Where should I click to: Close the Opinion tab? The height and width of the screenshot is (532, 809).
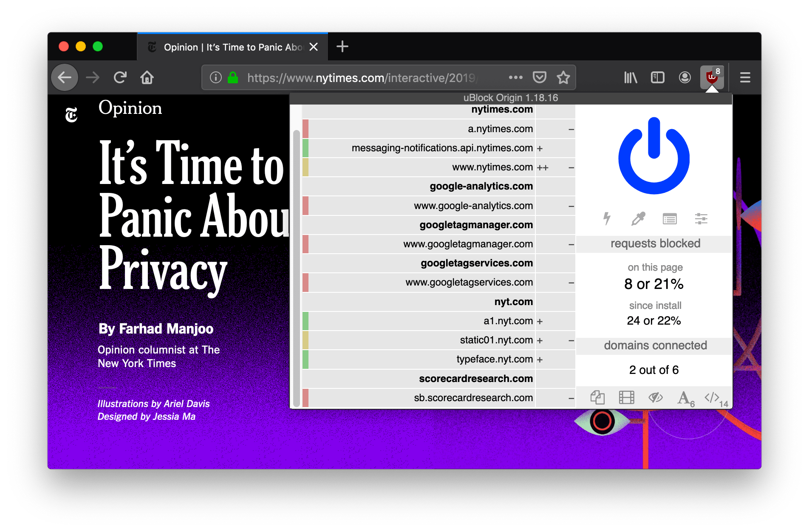[314, 47]
